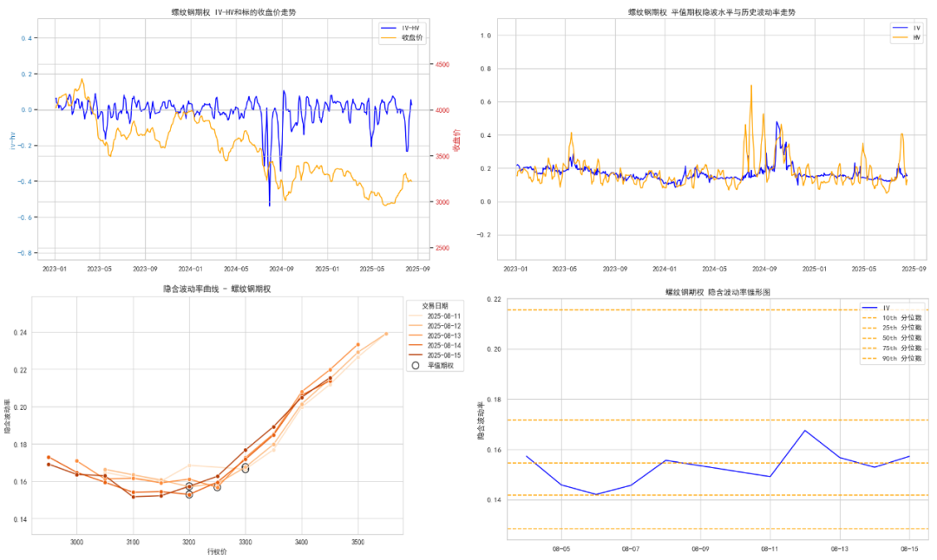Click the red price tick "4500"

pyautogui.click(x=442, y=64)
